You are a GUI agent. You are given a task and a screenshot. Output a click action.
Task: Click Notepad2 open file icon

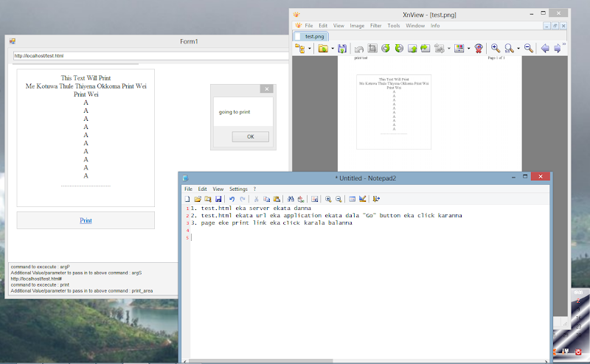pyautogui.click(x=198, y=199)
